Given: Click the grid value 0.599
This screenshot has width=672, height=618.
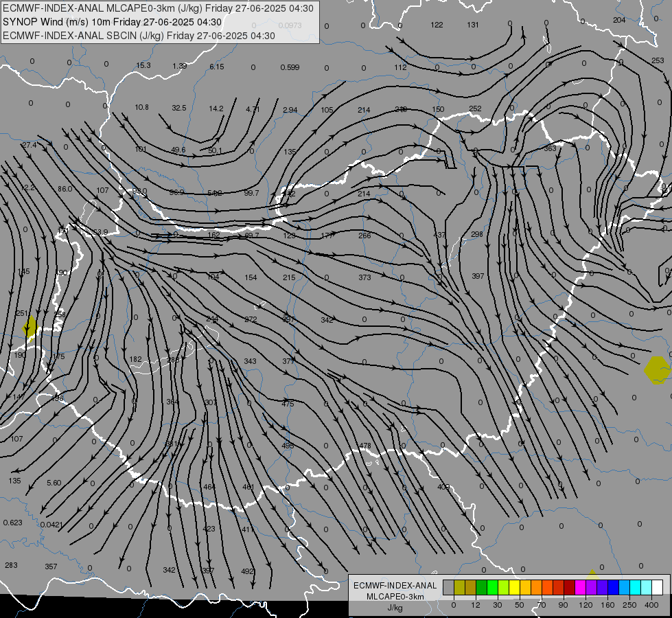Looking at the screenshot, I should (x=290, y=67).
